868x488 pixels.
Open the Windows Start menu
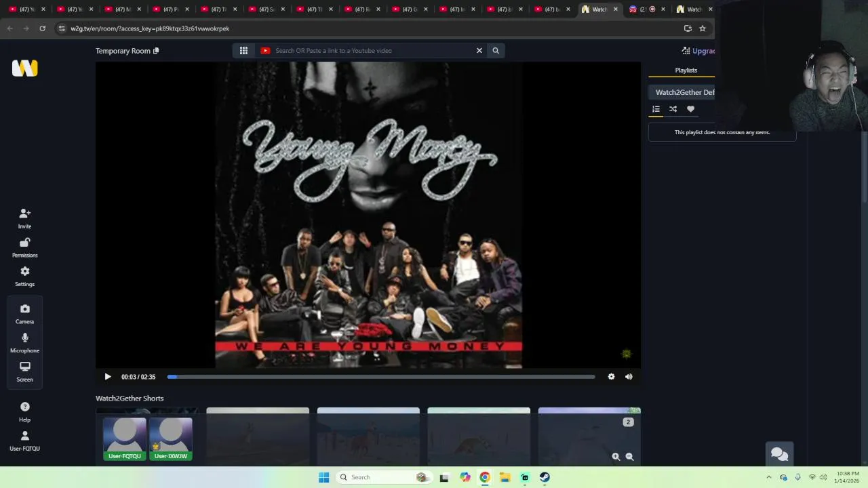(323, 477)
